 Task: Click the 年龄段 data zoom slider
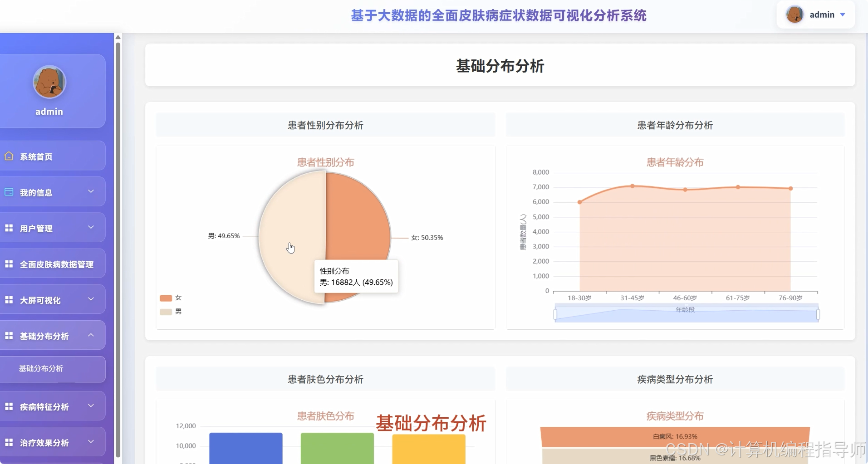tap(685, 312)
